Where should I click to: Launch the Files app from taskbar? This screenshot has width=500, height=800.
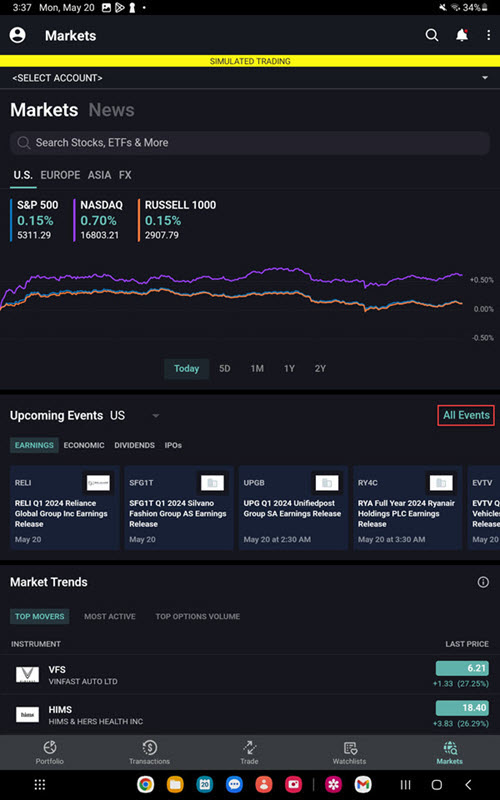(x=175, y=784)
